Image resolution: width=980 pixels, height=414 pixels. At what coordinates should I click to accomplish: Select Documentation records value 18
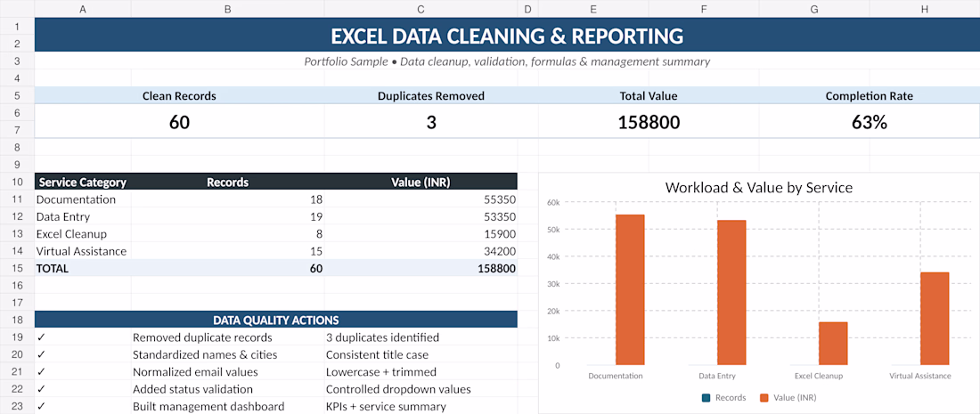click(227, 199)
